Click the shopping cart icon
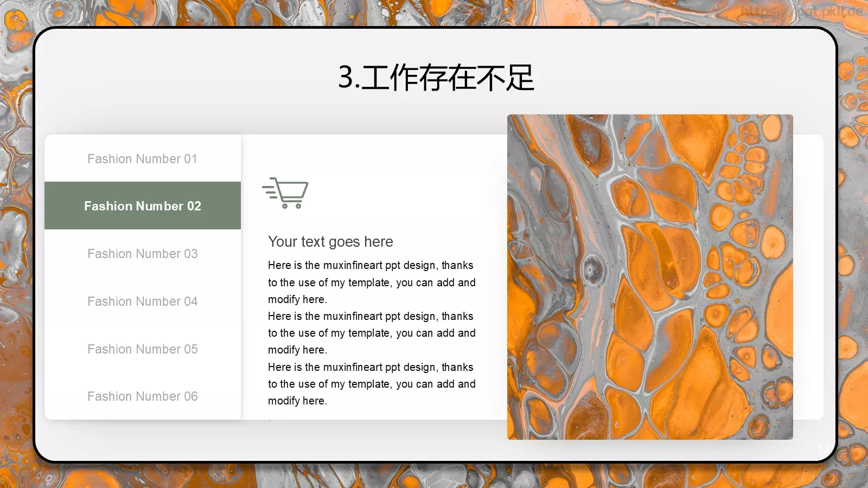The height and width of the screenshot is (488, 868). click(x=285, y=193)
